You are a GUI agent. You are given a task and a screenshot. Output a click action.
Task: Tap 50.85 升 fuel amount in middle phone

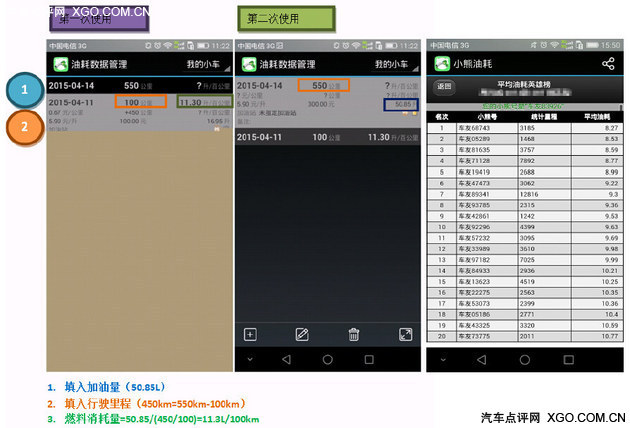(x=401, y=104)
